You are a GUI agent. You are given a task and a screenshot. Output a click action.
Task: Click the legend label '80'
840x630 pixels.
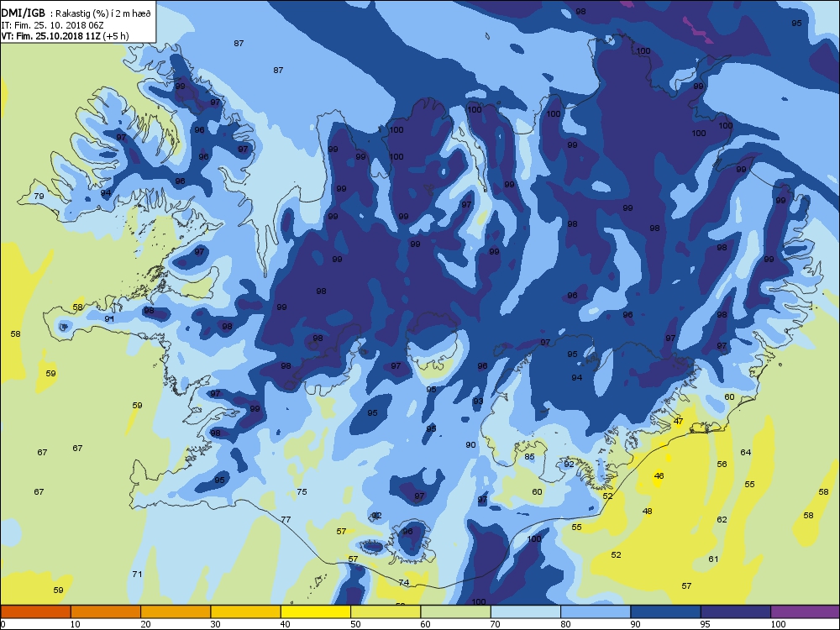tap(565, 623)
